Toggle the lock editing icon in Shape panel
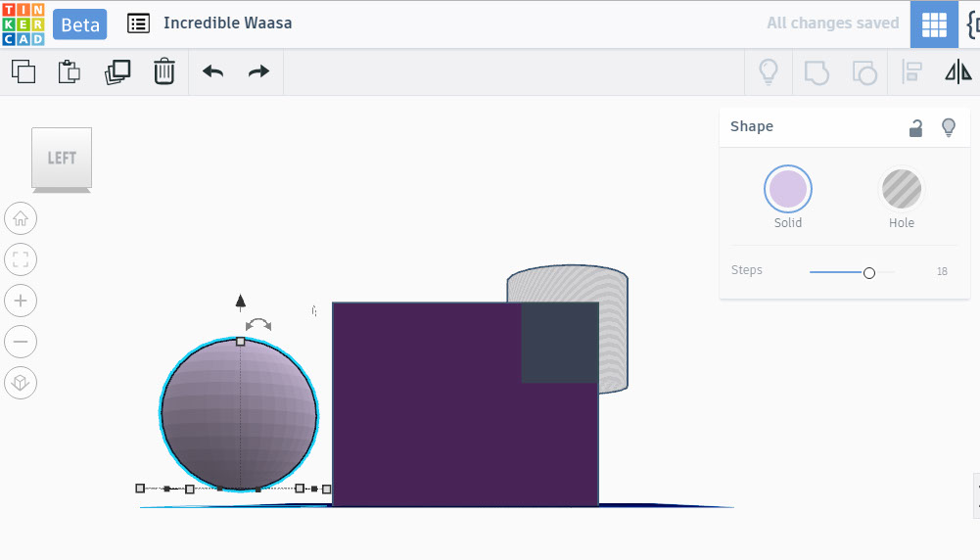The width and height of the screenshot is (980, 560). (x=916, y=127)
